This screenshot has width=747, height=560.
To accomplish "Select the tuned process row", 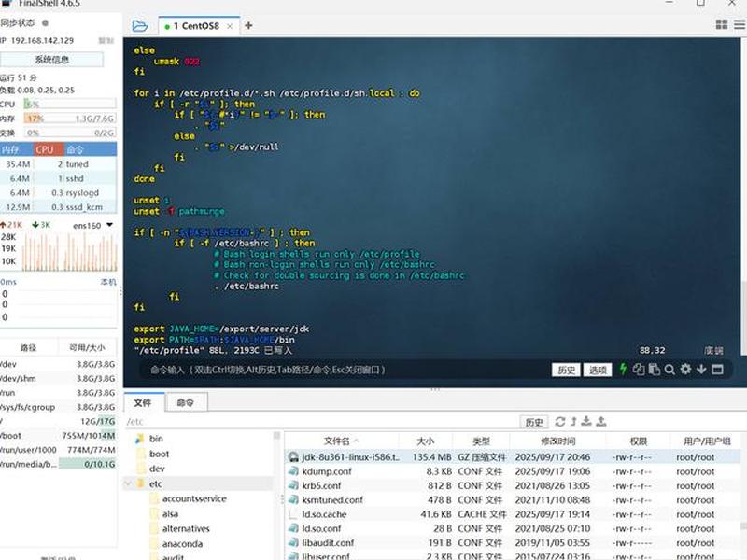I will pyautogui.click(x=58, y=164).
